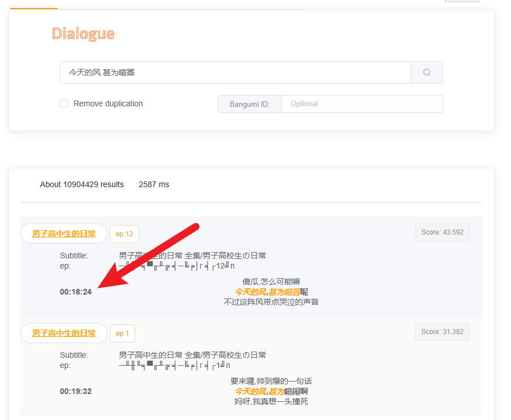Select the 00:18:24 timestamp
This screenshot has width=511, height=420.
(x=76, y=292)
